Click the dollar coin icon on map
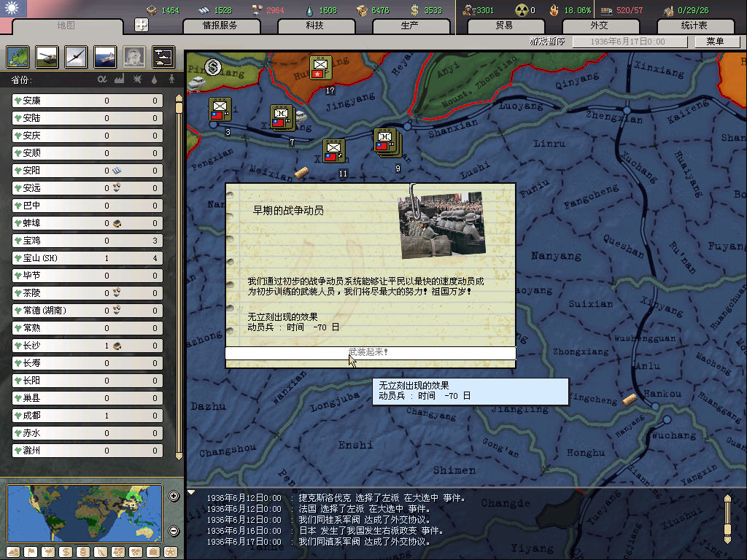 point(212,67)
